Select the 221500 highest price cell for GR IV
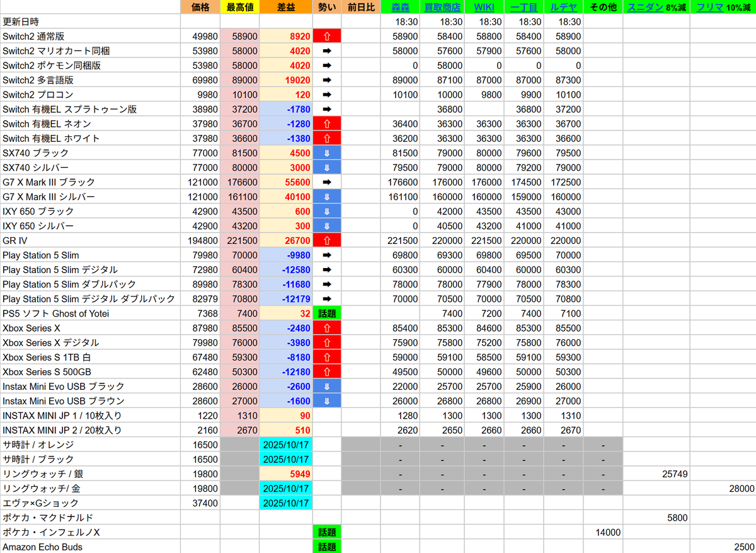Image resolution: width=756 pixels, height=553 pixels. click(239, 240)
